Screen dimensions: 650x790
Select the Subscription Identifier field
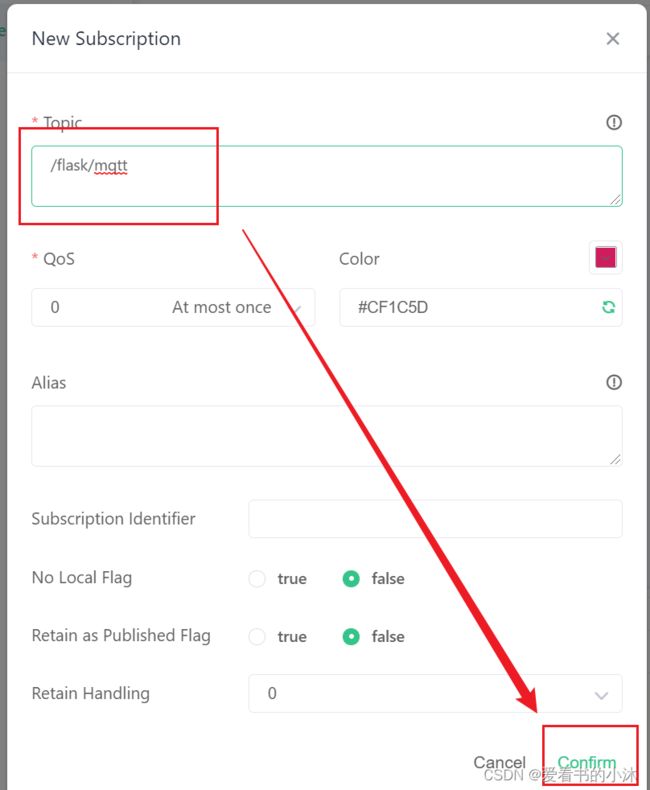tap(435, 519)
